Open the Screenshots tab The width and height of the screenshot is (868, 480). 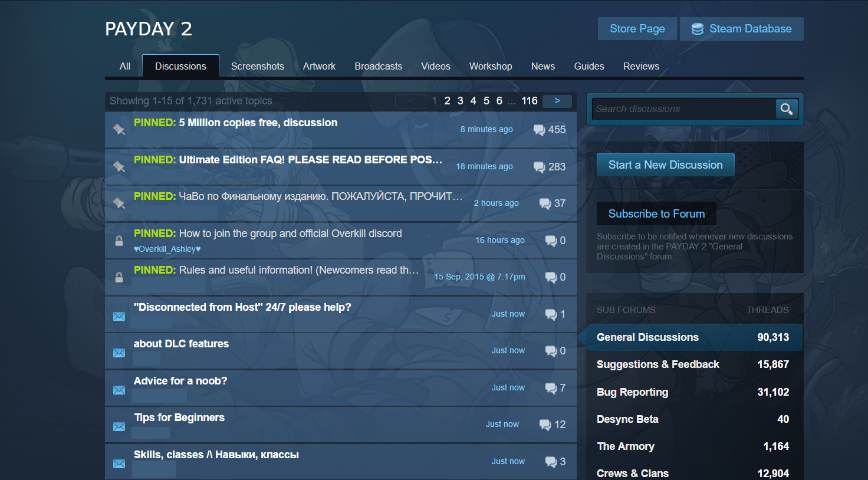258,66
